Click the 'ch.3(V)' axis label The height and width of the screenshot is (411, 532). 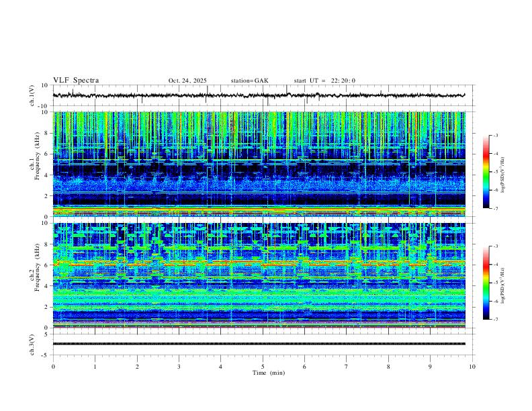click(32, 345)
